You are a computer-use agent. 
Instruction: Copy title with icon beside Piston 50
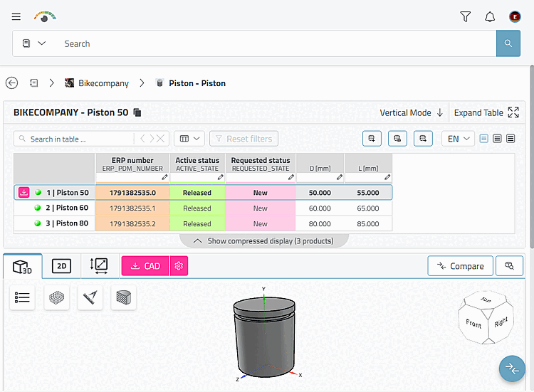click(137, 112)
